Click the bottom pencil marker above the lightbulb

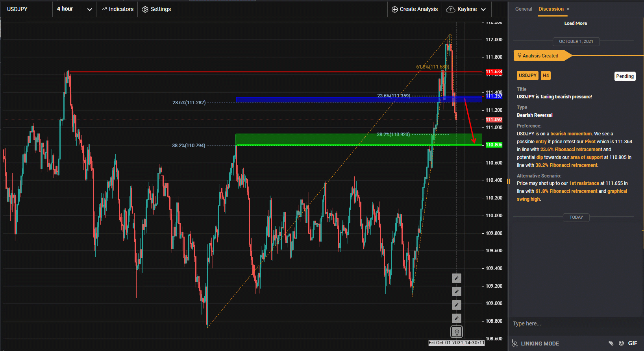457,318
